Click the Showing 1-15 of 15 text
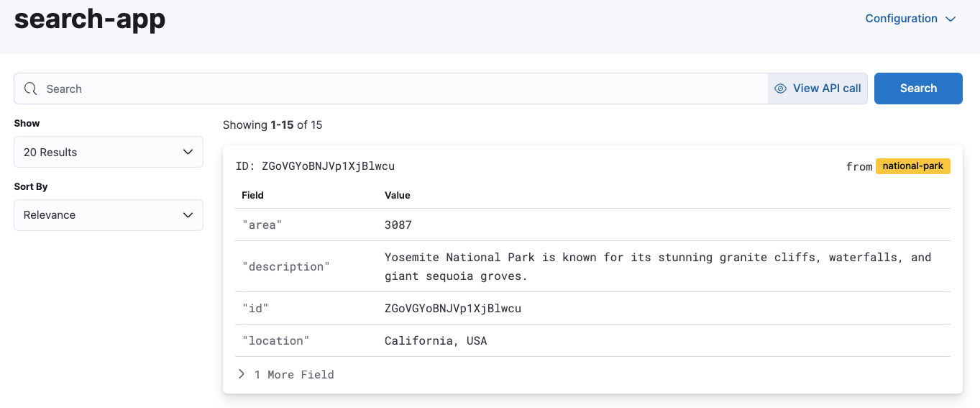Viewport: 980px width, 408px height. pos(273,125)
